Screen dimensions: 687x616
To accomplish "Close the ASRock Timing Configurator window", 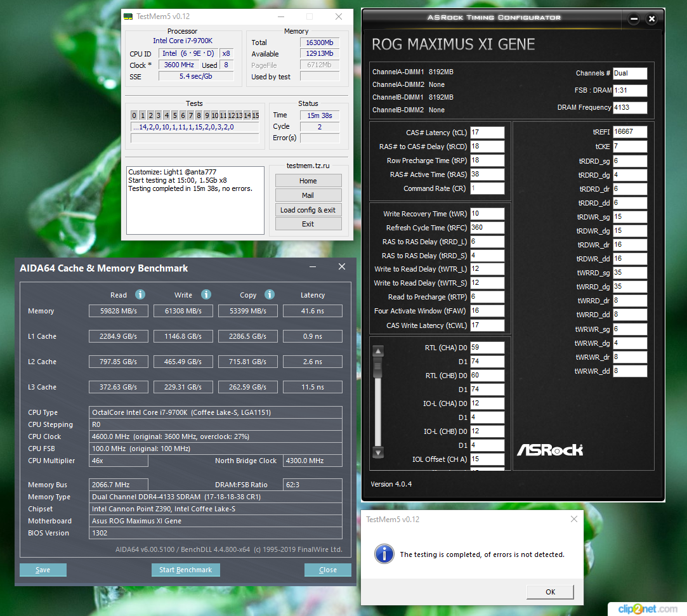I will [652, 19].
